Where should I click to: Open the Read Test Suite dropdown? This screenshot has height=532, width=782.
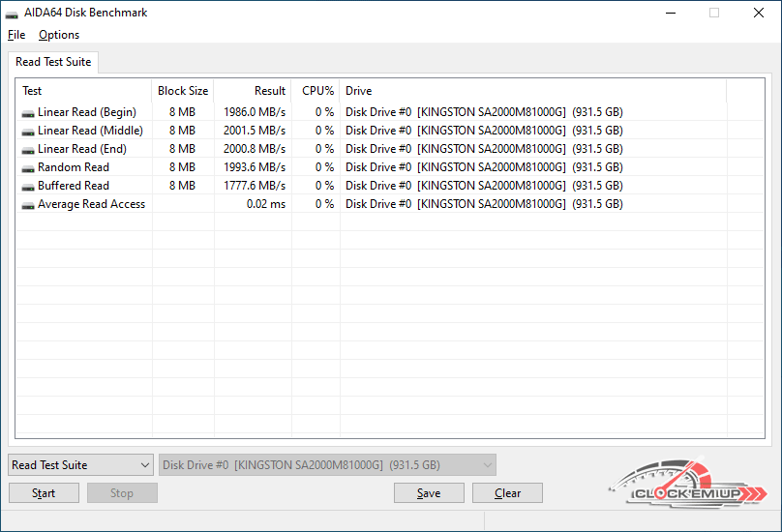[x=80, y=465]
